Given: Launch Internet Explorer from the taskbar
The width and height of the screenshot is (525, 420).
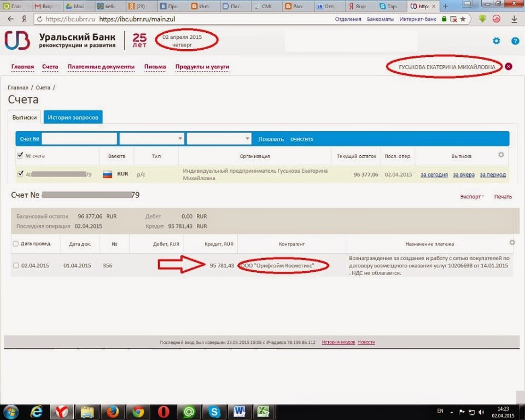Looking at the screenshot, I should [x=36, y=412].
